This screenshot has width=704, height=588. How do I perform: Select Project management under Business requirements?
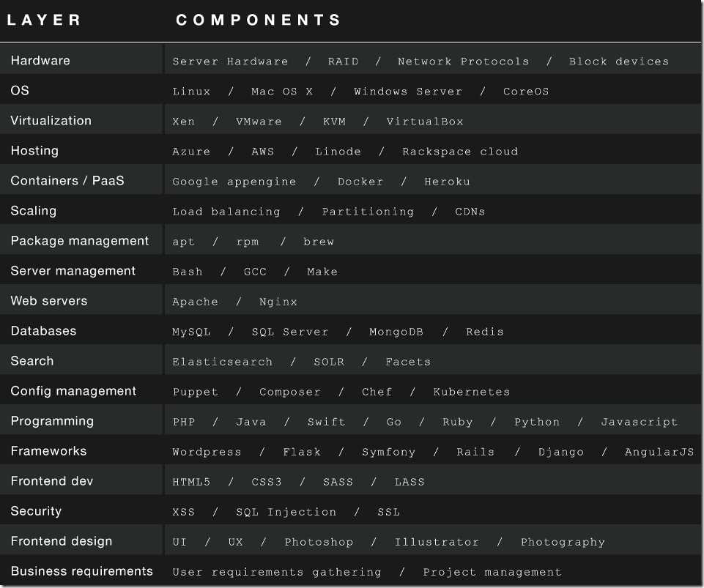tap(492, 572)
